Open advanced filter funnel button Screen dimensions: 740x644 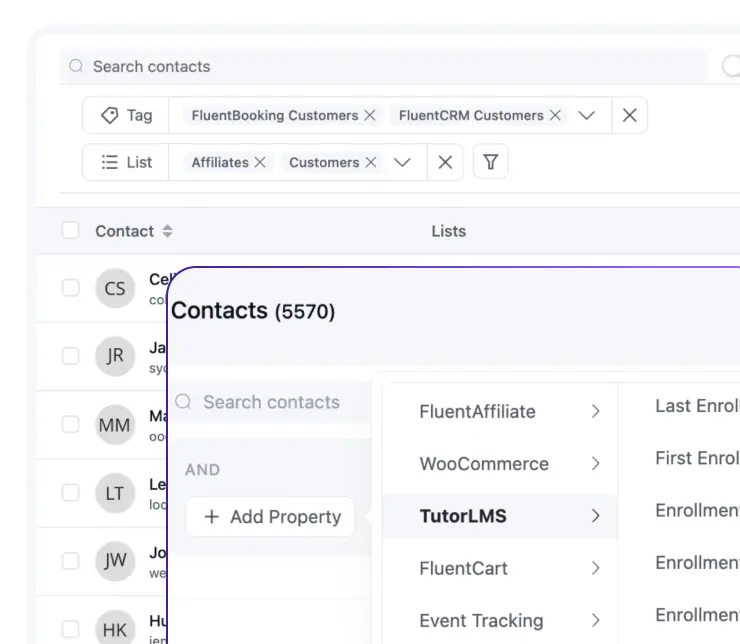490,162
